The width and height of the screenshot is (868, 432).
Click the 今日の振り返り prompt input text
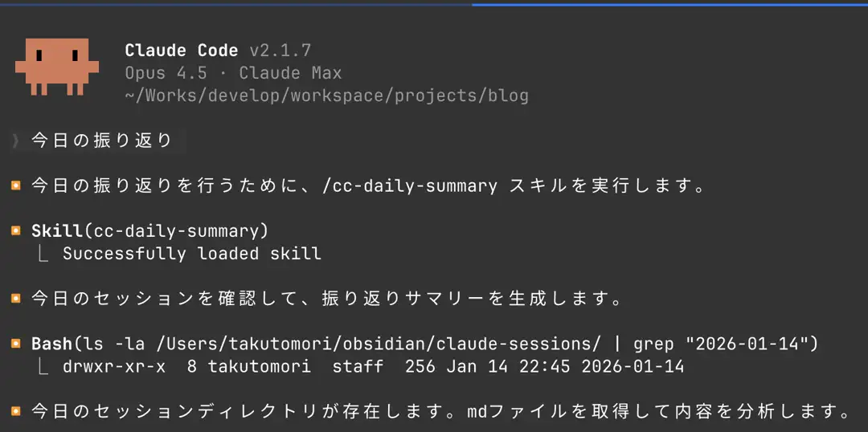(102, 141)
